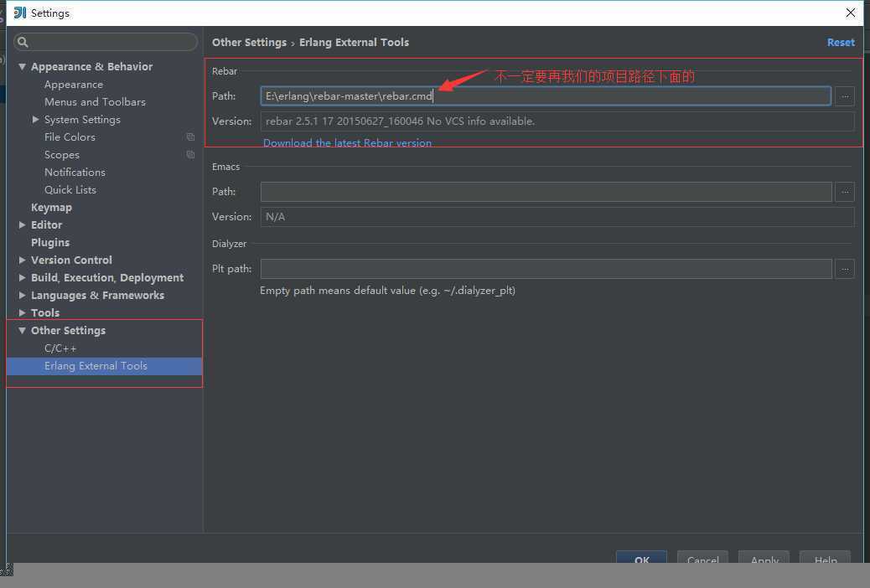Open the File Colors settings page

[70, 137]
